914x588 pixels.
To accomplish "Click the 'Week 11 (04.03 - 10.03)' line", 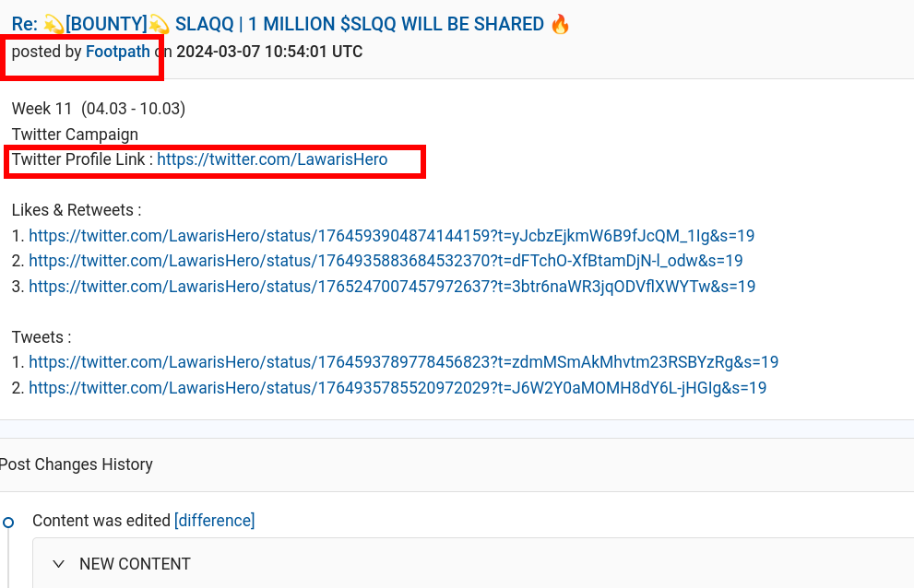I will (x=99, y=109).
